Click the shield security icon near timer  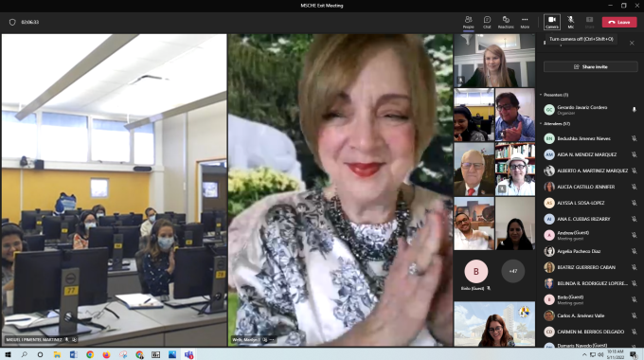click(12, 22)
